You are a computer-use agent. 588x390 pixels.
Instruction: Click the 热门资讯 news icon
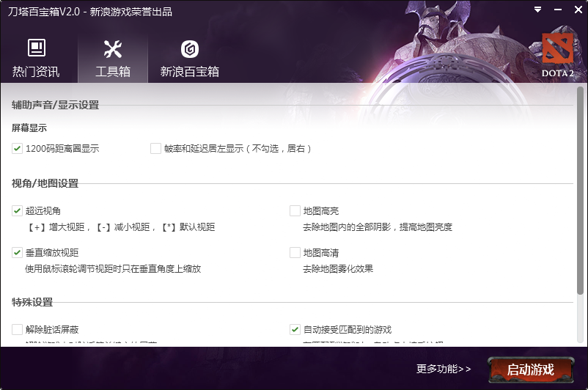click(x=36, y=48)
